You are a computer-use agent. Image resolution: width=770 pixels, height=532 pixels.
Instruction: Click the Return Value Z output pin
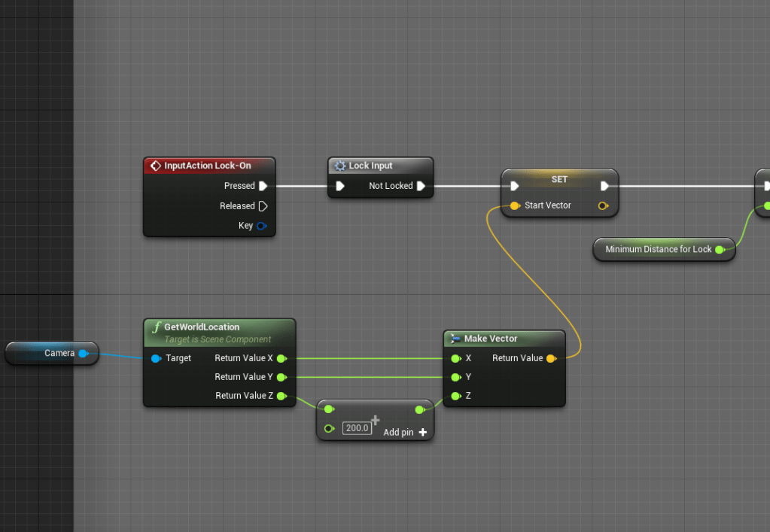click(281, 396)
